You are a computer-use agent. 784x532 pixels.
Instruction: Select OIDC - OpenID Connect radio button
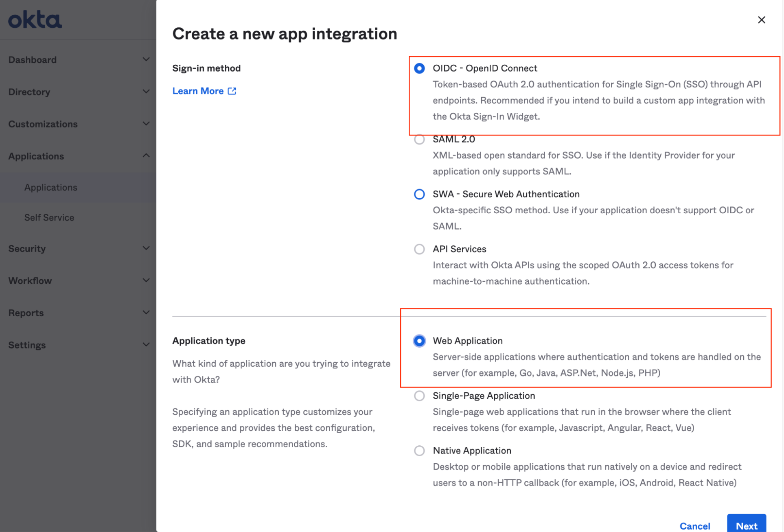419,68
